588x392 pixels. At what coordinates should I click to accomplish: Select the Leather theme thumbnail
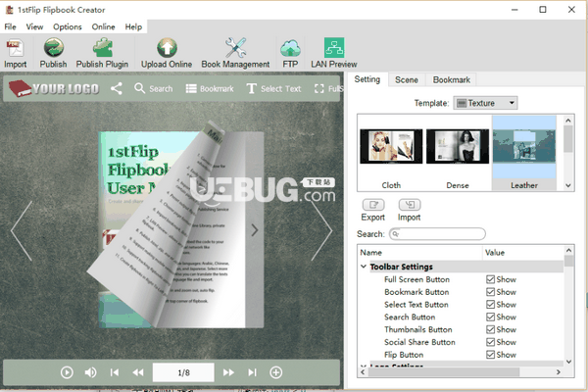click(x=524, y=153)
